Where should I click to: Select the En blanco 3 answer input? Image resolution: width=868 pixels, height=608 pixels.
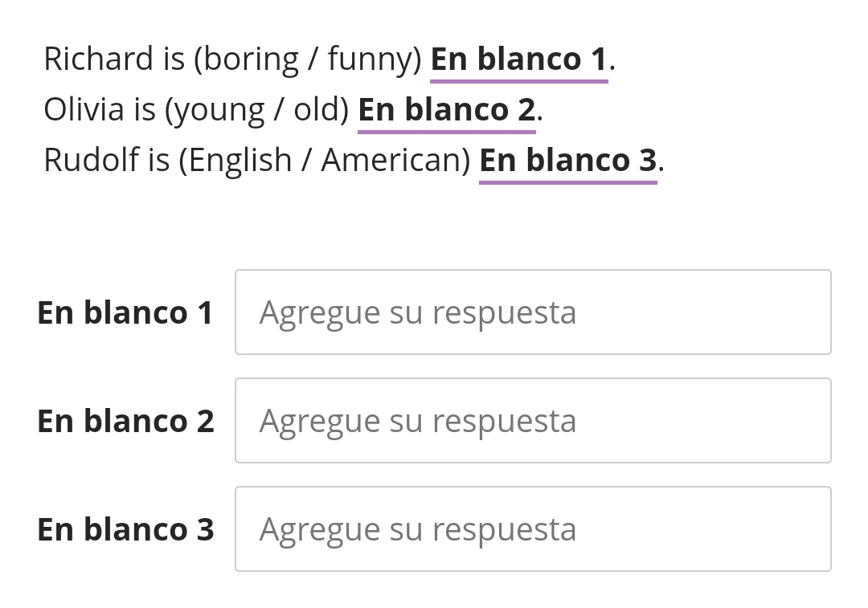(x=532, y=529)
